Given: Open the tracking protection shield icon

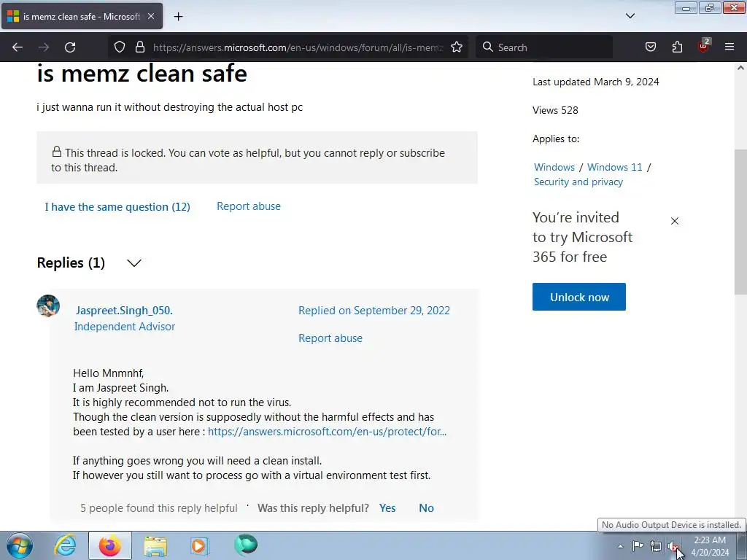Looking at the screenshot, I should 120,47.
